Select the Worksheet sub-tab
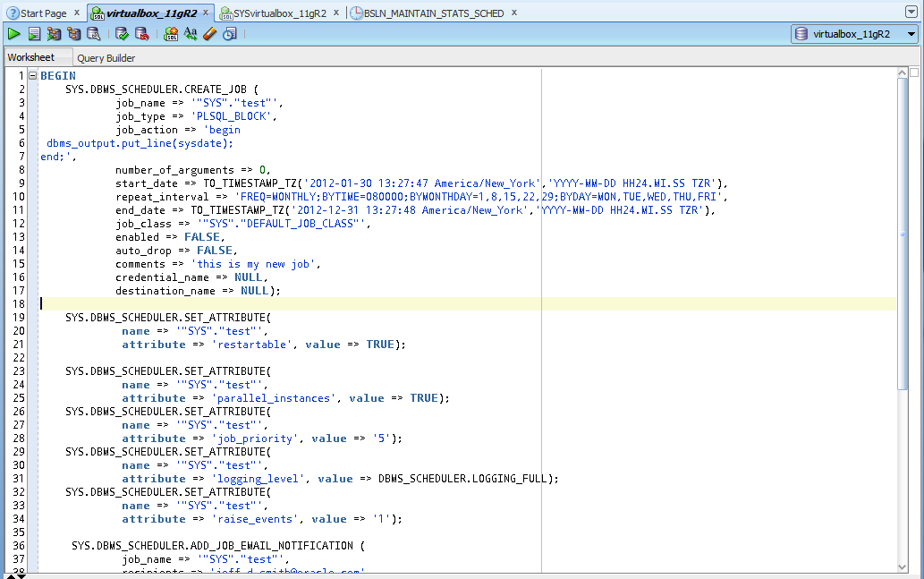This screenshot has height=579, width=924. tap(31, 57)
